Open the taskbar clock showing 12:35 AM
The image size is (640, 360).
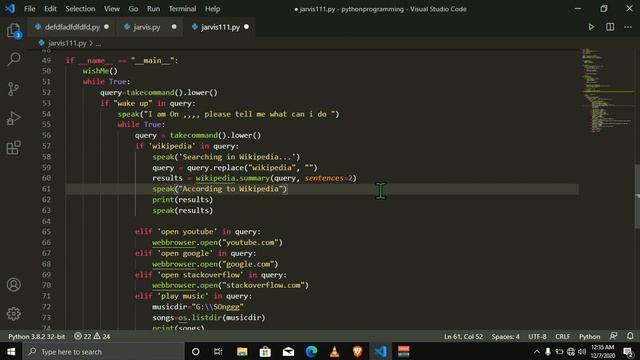[602, 351]
